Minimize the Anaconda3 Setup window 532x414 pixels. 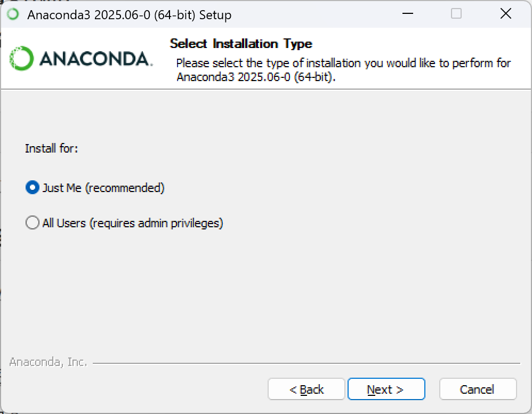pos(407,14)
